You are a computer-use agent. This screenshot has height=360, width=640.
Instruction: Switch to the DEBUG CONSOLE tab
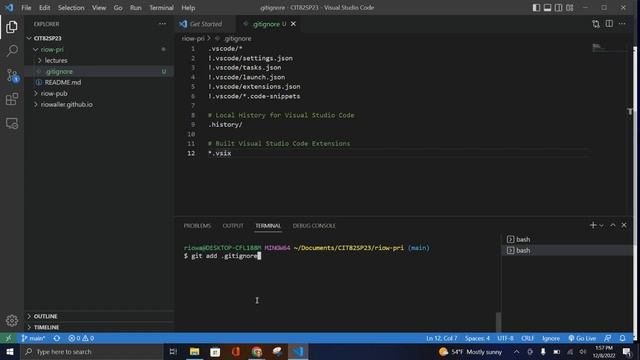(x=314, y=226)
